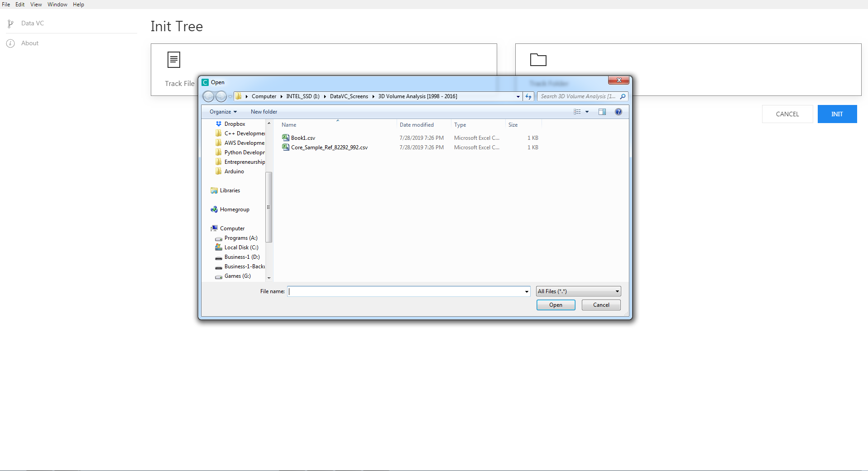The width and height of the screenshot is (868, 471).
Task: Click the Cancel button in Open dialog
Action: coord(601,305)
